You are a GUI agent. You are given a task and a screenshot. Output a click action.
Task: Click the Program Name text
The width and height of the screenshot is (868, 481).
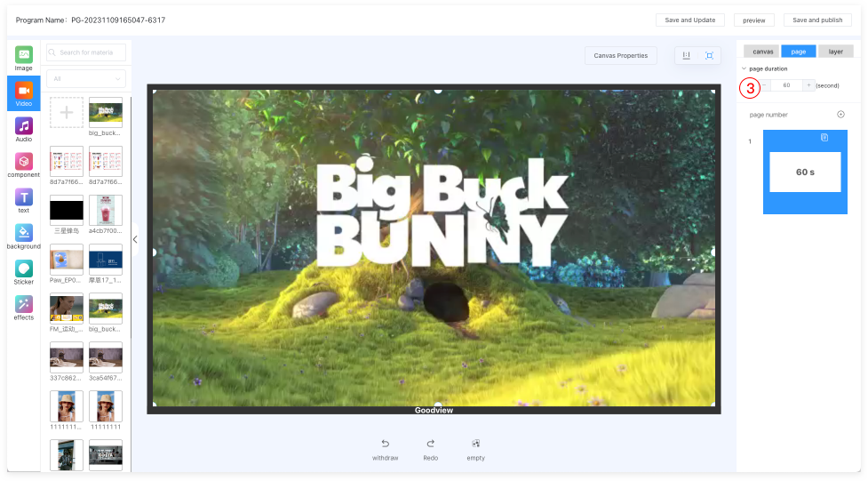[x=91, y=20]
